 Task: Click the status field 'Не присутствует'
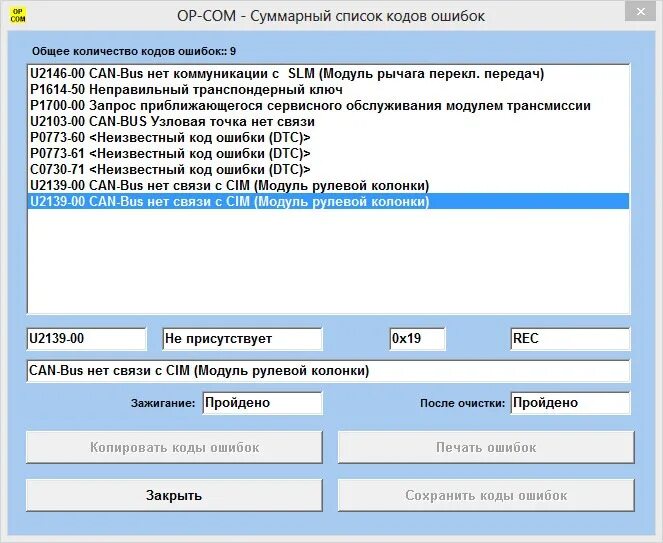coord(242,339)
